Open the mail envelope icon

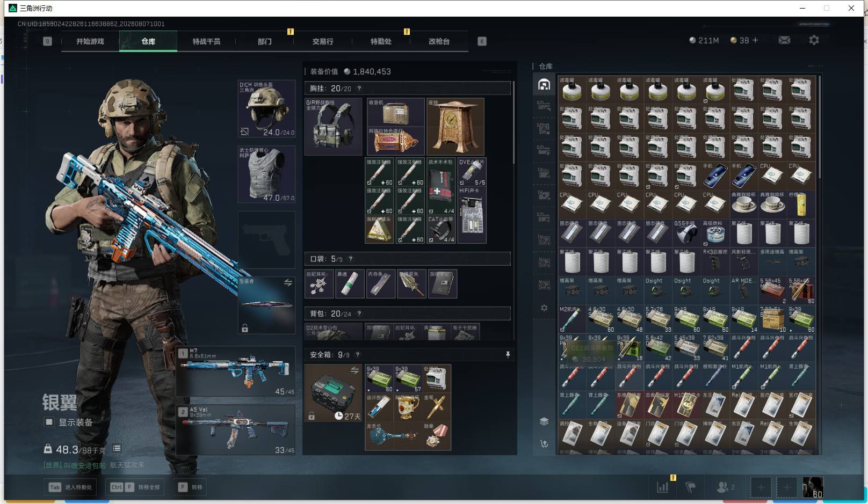[784, 40]
